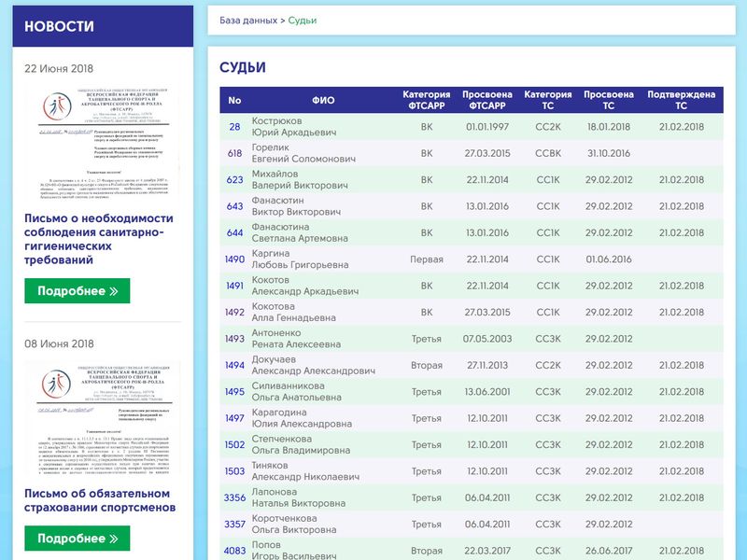This screenshot has height=560, width=747.
Task: Click the Подтверждена ТС column header
Action: (681, 100)
